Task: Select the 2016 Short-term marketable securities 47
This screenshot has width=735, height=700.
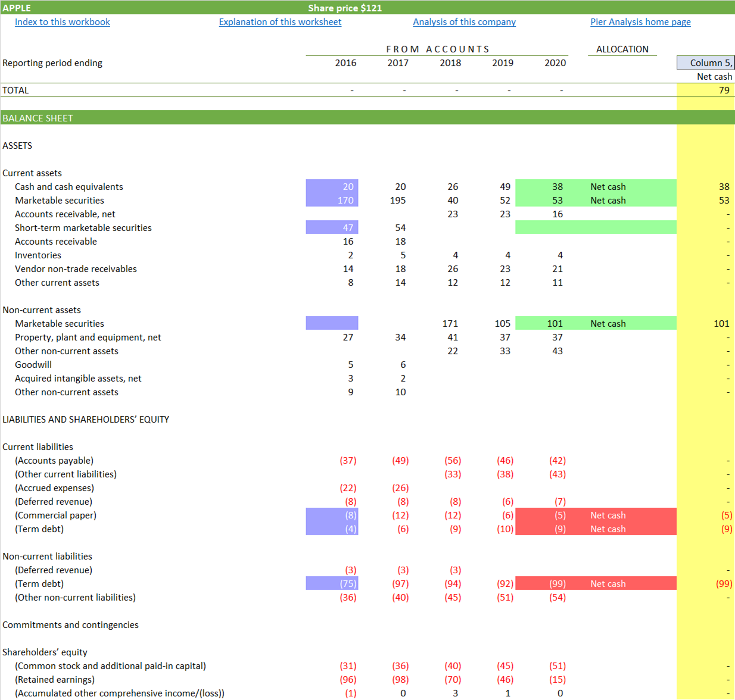Action: pos(332,227)
